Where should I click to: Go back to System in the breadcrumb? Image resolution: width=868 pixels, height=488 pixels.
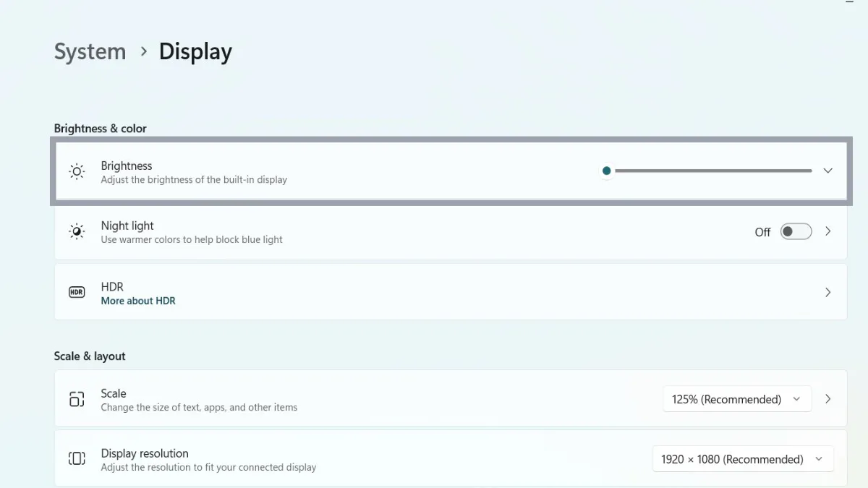[x=90, y=51]
